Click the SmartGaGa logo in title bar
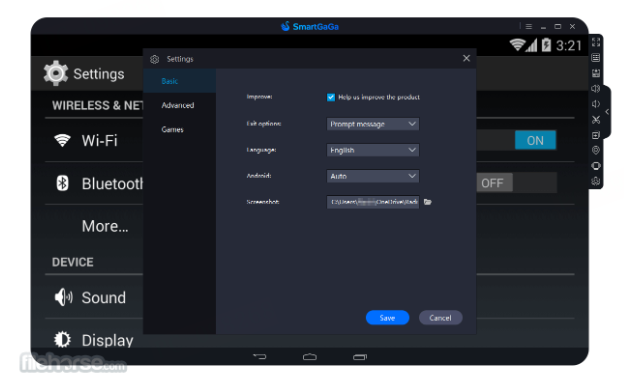 (310, 27)
